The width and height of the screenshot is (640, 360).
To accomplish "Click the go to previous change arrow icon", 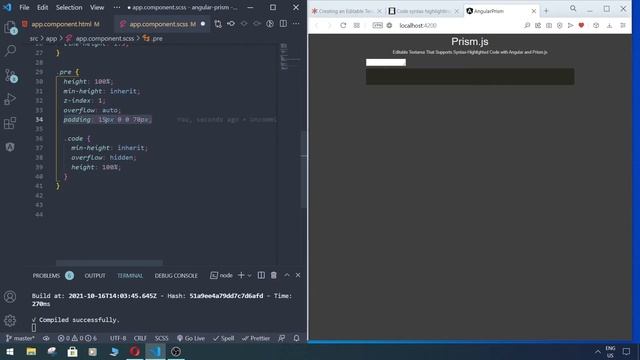I will click(x=231, y=24).
